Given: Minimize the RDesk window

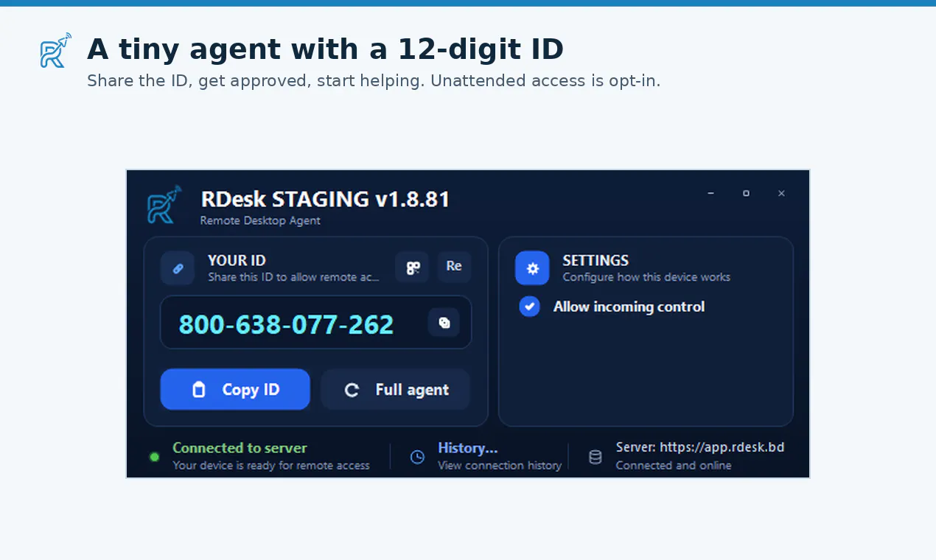Looking at the screenshot, I should tap(710, 193).
